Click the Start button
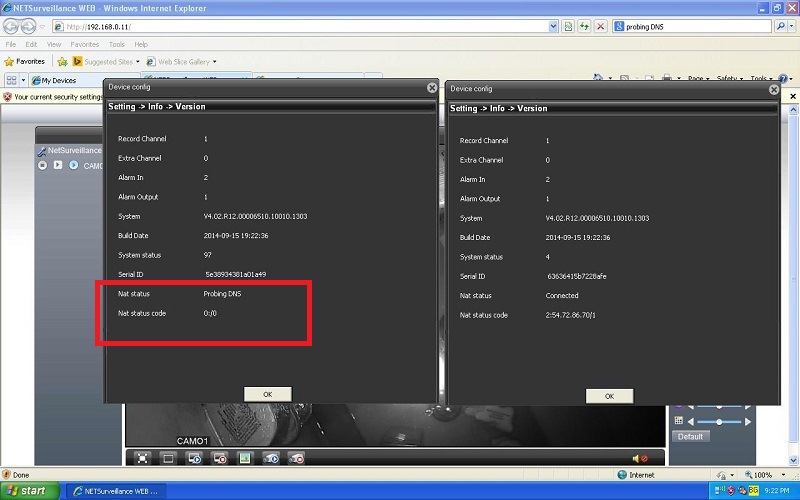800x500 pixels. [30, 491]
